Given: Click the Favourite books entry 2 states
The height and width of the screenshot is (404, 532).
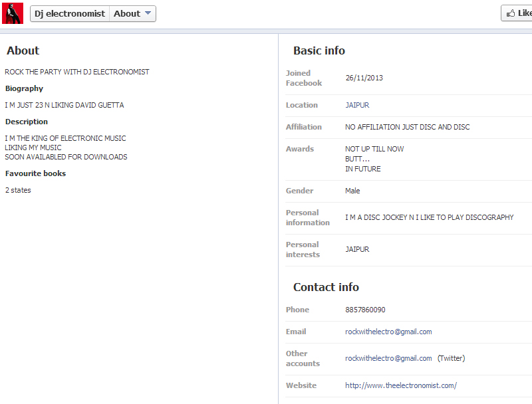Looking at the screenshot, I should tap(18, 190).
